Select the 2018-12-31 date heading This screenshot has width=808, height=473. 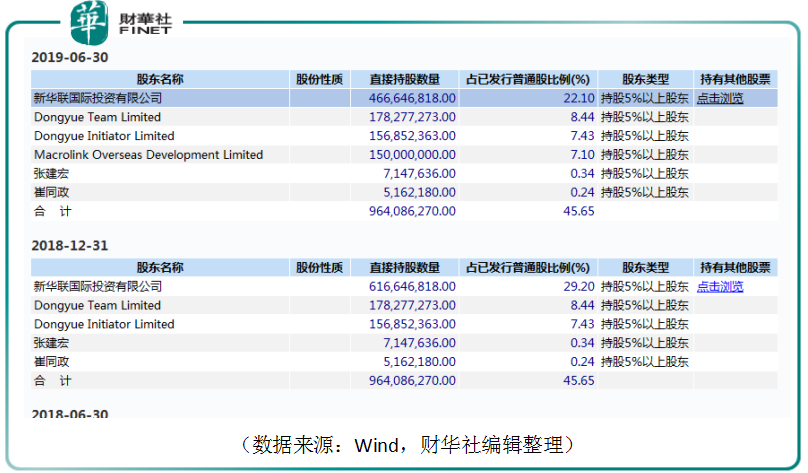[70, 246]
